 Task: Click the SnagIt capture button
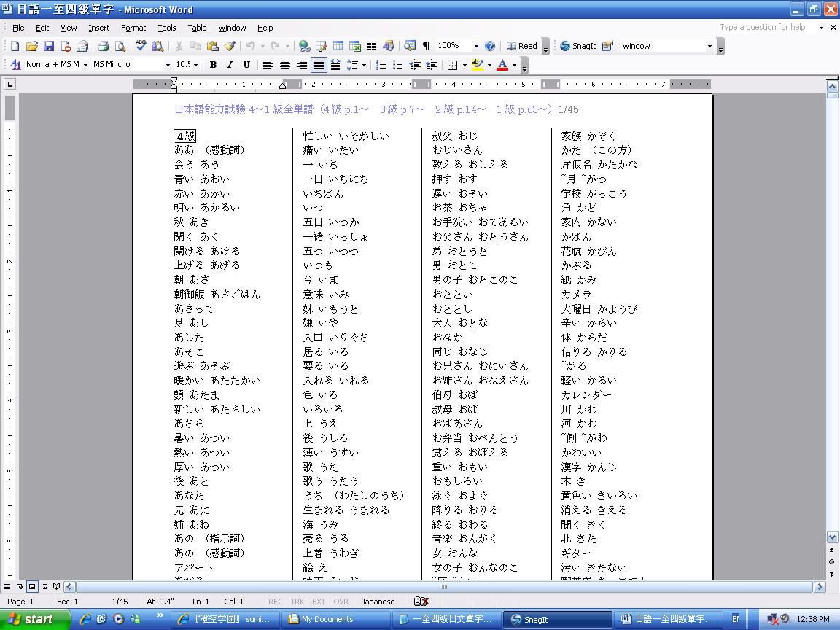pos(577,46)
